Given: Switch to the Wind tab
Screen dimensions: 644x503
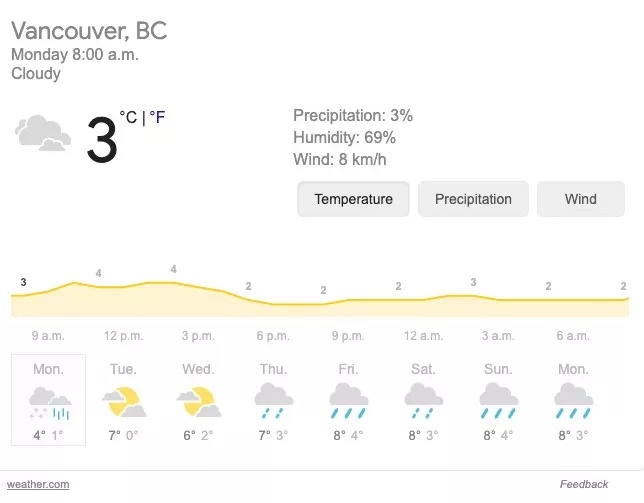Looking at the screenshot, I should 581,199.
